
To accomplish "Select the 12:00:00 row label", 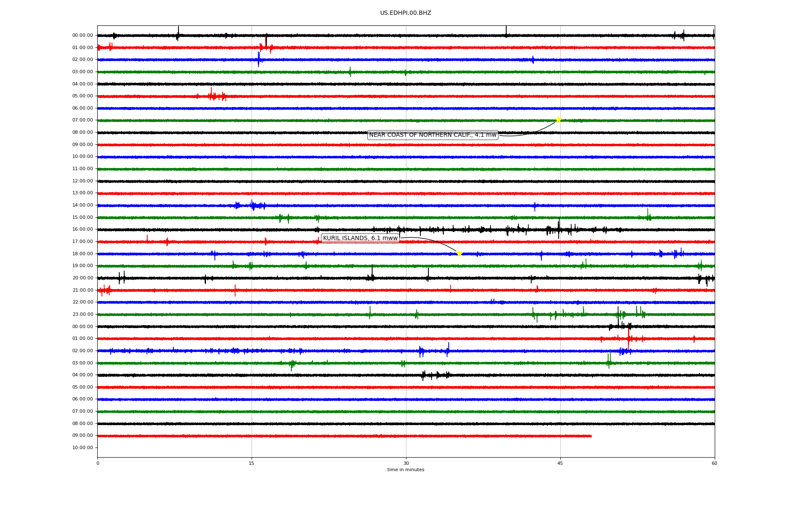I will 82,181.
